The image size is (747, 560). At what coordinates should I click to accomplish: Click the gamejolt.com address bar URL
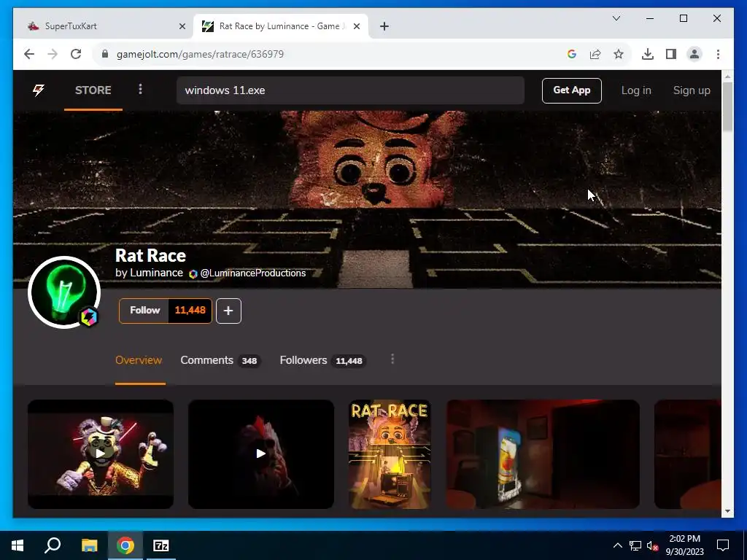pyautogui.click(x=200, y=54)
